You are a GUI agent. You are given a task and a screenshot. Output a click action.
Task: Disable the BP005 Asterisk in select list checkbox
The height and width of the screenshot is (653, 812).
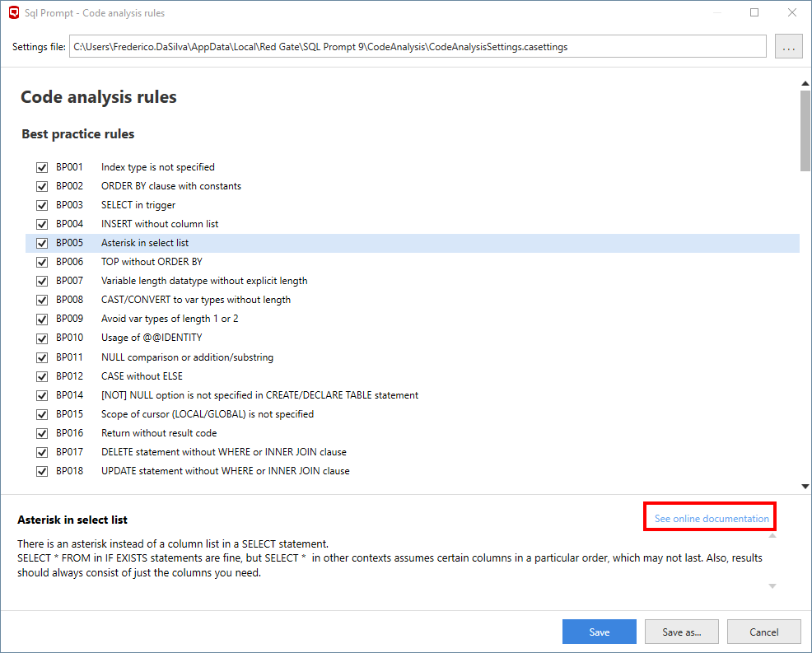click(42, 243)
